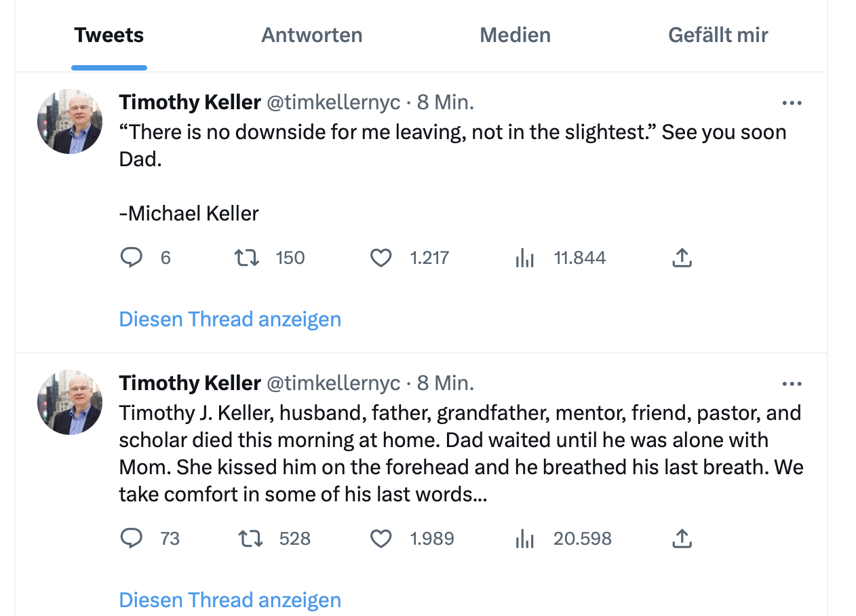This screenshot has height=616, width=856.
Task: Like the tweet with 1.989 likes
Action: pos(381,539)
